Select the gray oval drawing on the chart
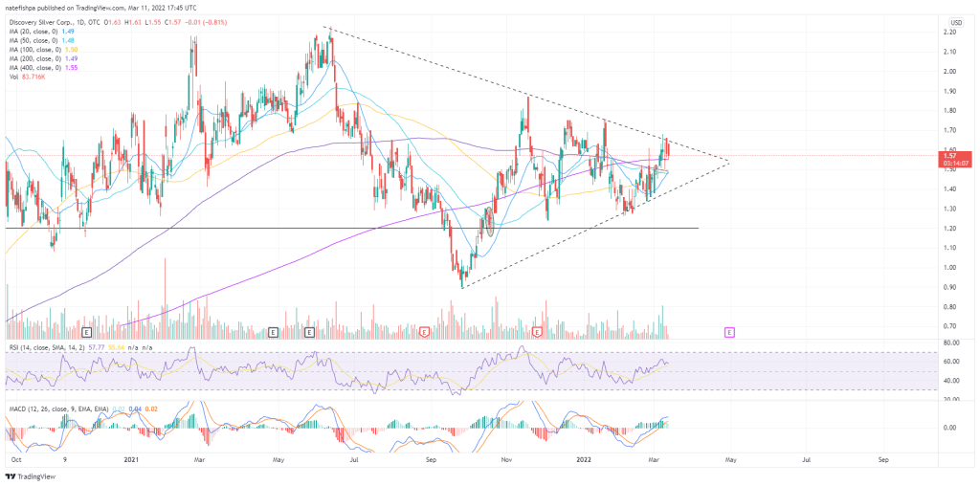The height and width of the screenshot is (486, 980). click(491, 219)
